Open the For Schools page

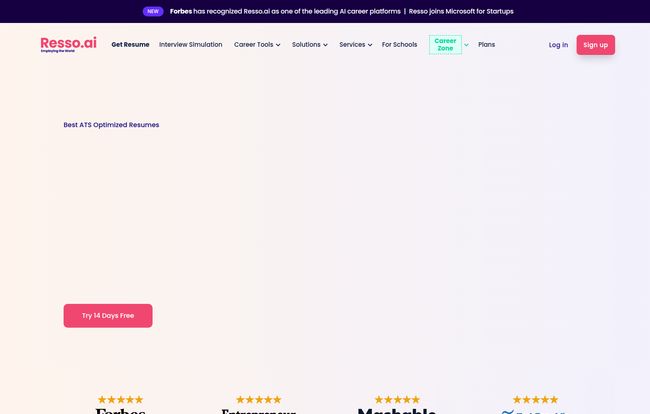tap(399, 45)
